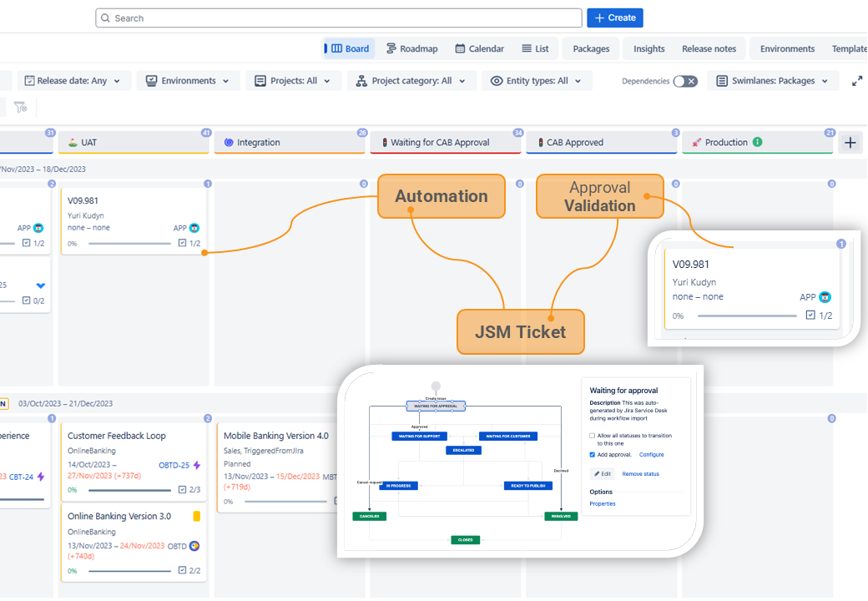Click the Create button
The height and width of the screenshot is (601, 868).
coord(615,18)
